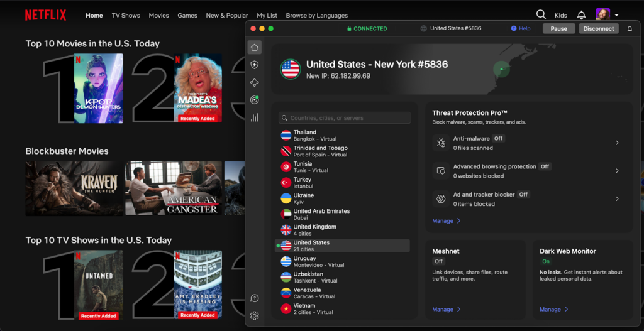This screenshot has height=331, width=644.
Task: Open the NordVPN home sidebar icon
Action: 255,47
